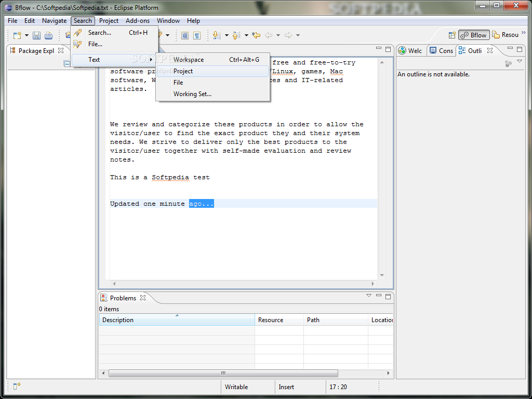Open the Navigate menu

click(54, 21)
